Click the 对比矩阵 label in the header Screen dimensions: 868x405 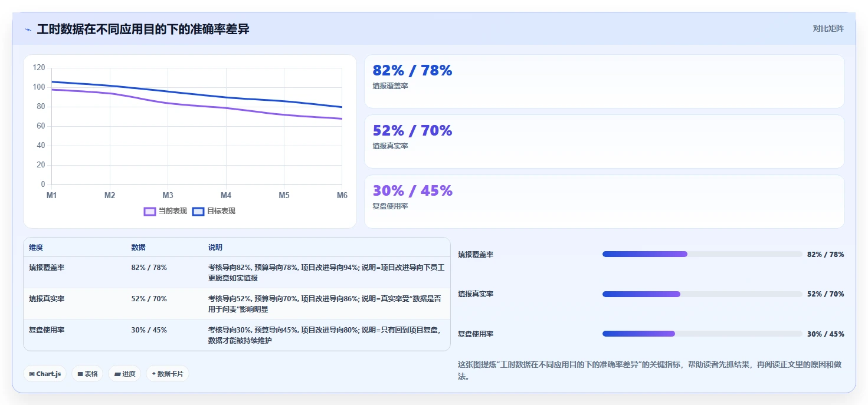[x=828, y=28]
